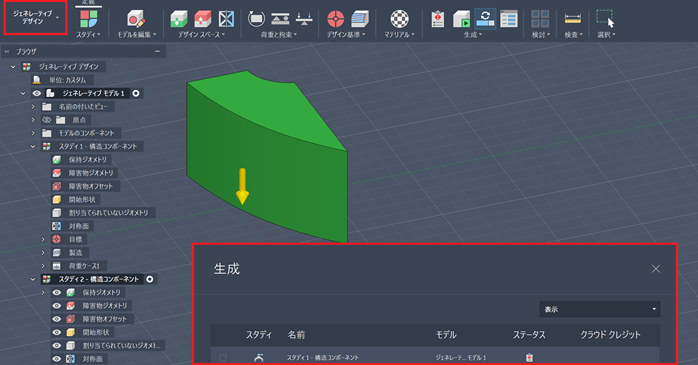Expand the 製造 node

(x=43, y=253)
